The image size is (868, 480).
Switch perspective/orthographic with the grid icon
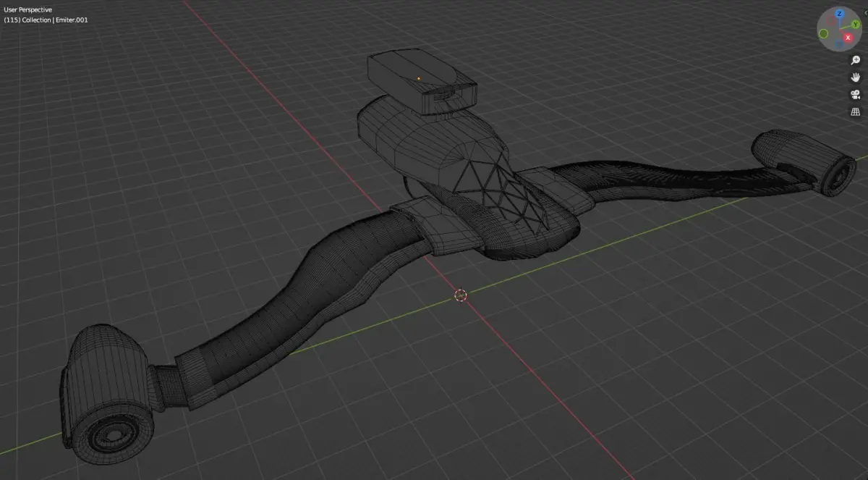coord(855,112)
